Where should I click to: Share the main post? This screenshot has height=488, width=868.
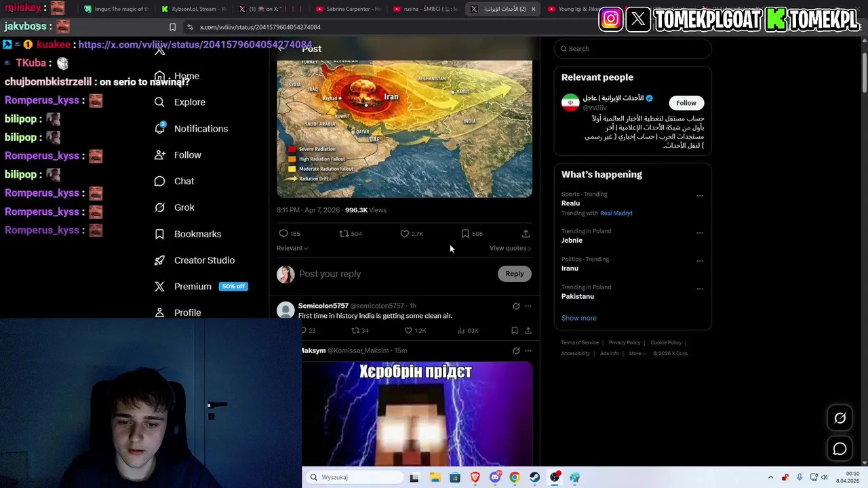[526, 234]
